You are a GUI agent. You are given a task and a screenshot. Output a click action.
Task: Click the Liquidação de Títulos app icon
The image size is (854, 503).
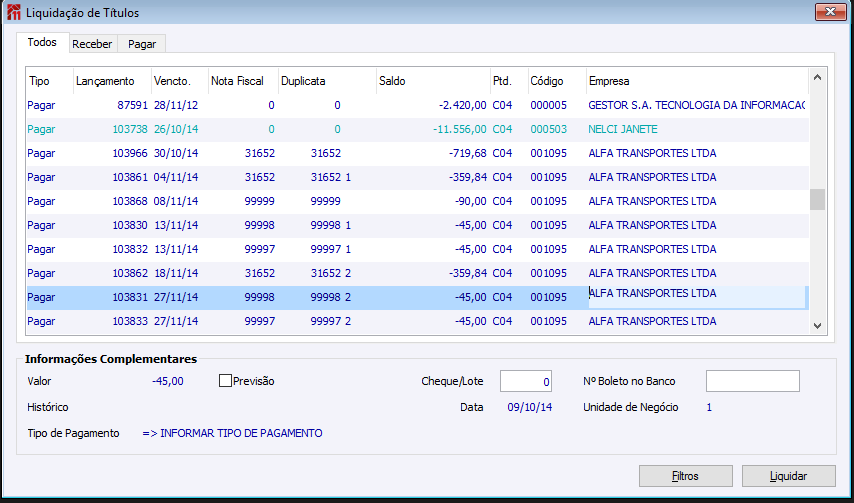14,13
